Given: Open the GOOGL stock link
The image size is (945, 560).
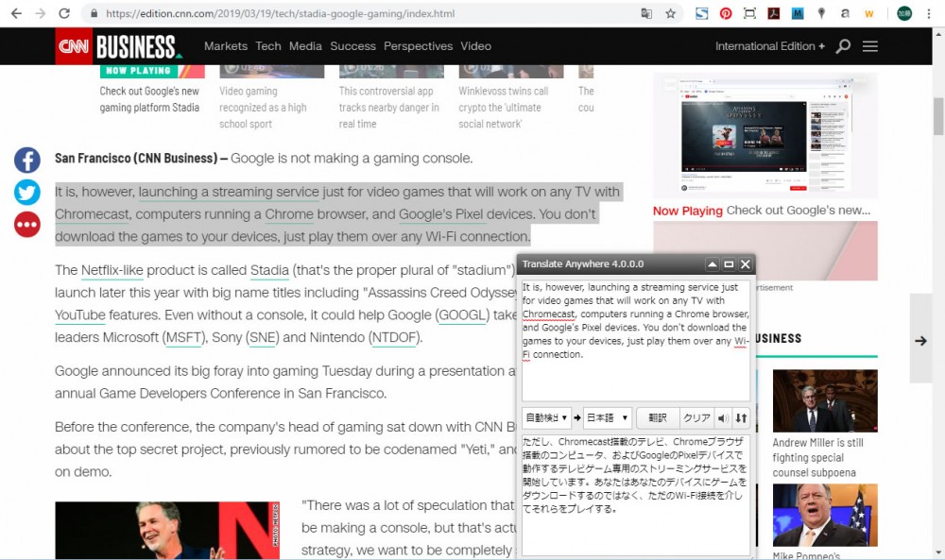Looking at the screenshot, I should [x=463, y=314].
